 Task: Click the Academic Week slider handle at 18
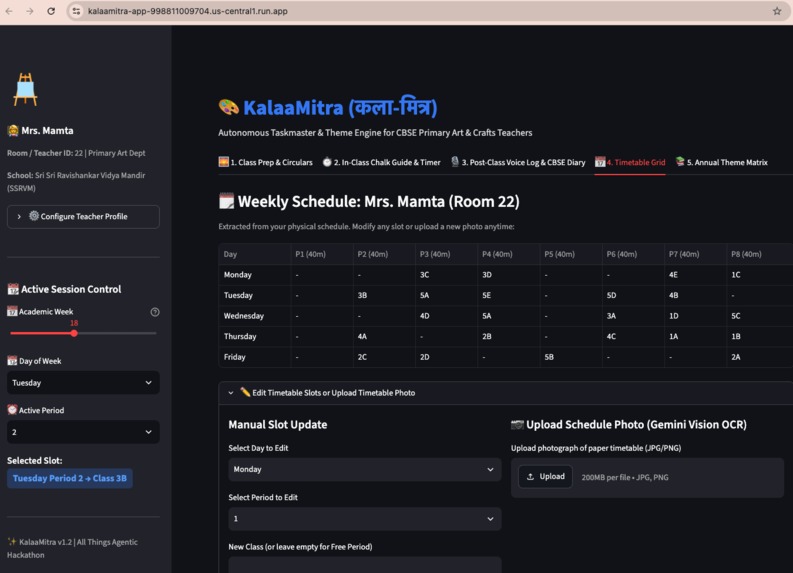point(74,333)
